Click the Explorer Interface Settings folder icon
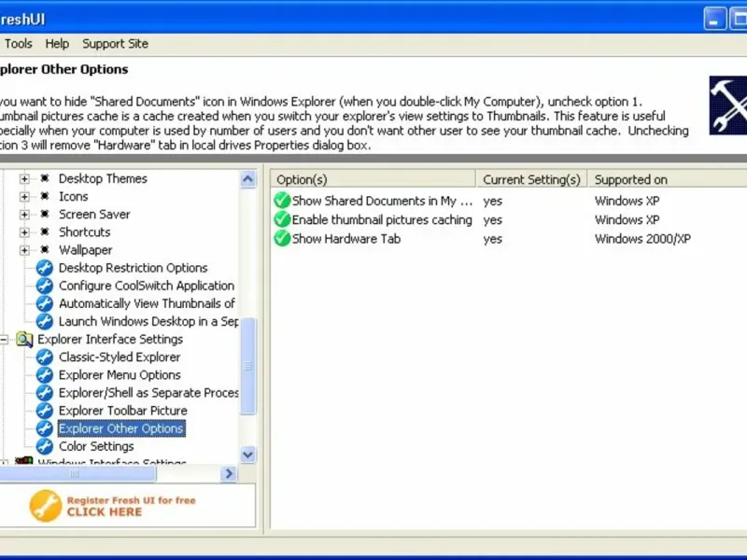 point(24,339)
